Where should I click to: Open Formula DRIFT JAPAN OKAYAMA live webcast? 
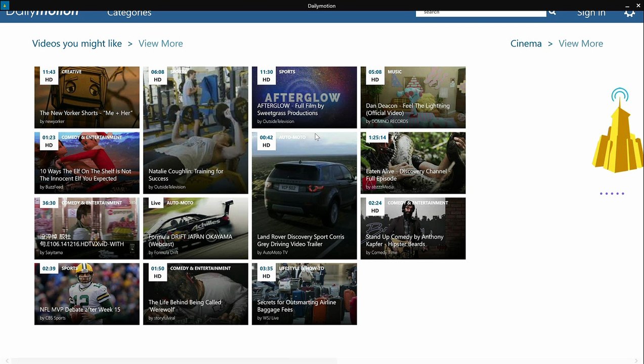(x=196, y=229)
